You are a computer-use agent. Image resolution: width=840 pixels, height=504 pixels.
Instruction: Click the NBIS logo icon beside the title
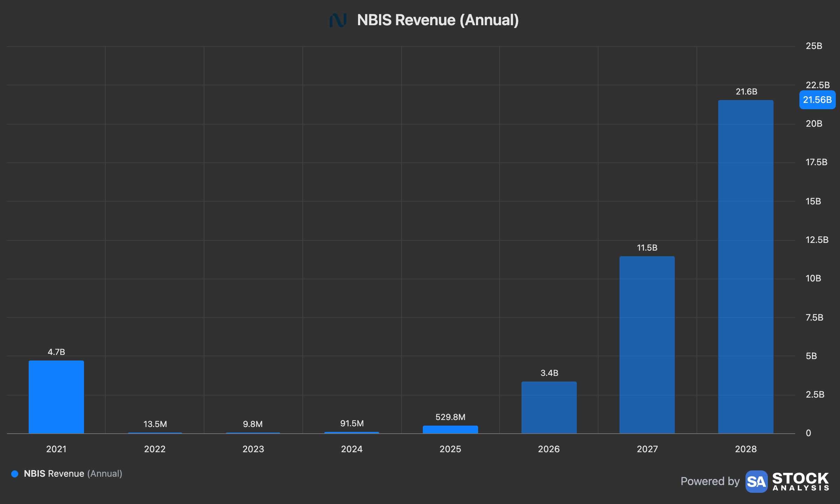(338, 20)
